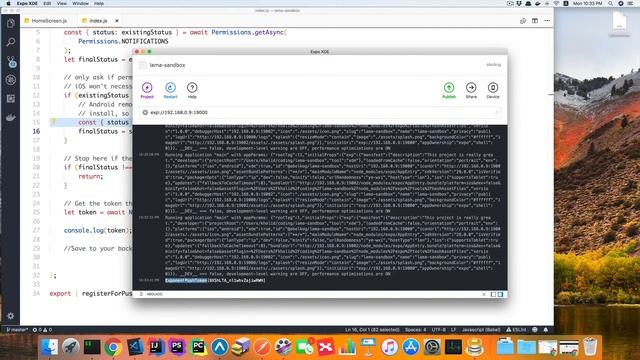Open the gear settings beside the exp:// URL

(x=145, y=112)
